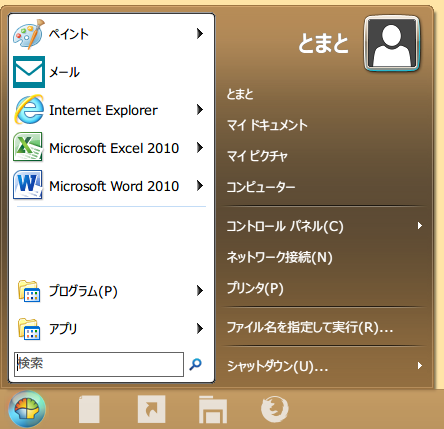This screenshot has width=444, height=429.
Task: Expand the アプリ submenu arrow
Action: pyautogui.click(x=200, y=329)
